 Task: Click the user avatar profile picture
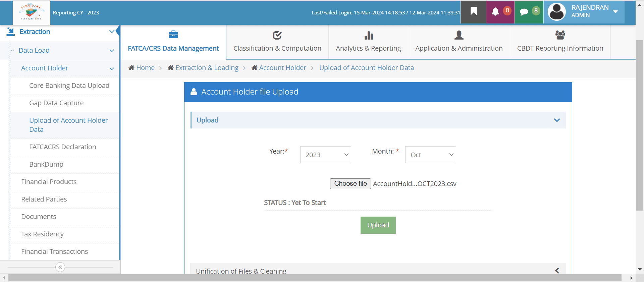pos(556,12)
